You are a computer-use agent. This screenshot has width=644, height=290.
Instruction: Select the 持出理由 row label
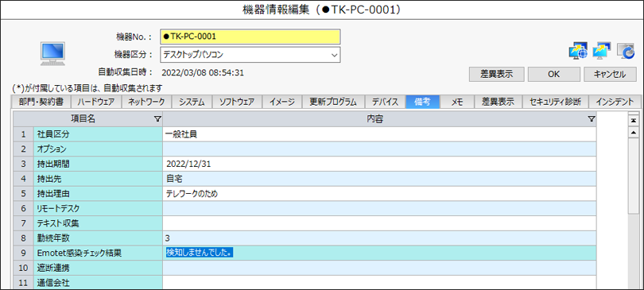[x=98, y=193]
